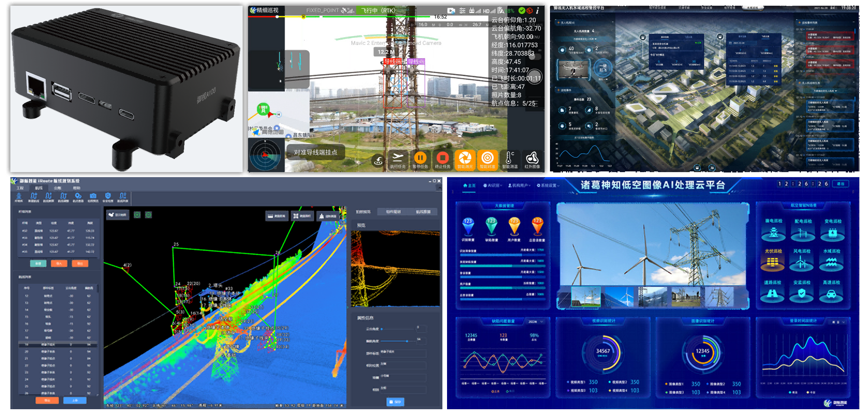The height and width of the screenshot is (416, 868).
Task: Select the last tower thumbnail in carousel
Action: tap(719, 296)
